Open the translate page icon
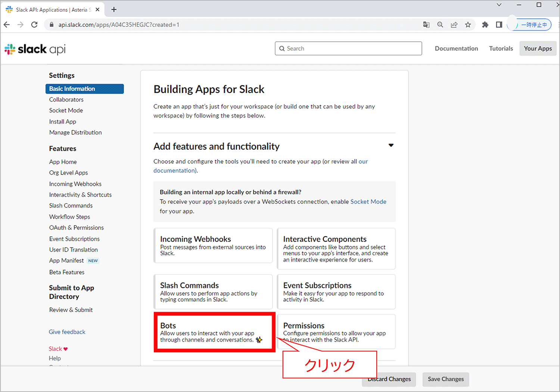Screen dimensions: 560x392 [426, 25]
